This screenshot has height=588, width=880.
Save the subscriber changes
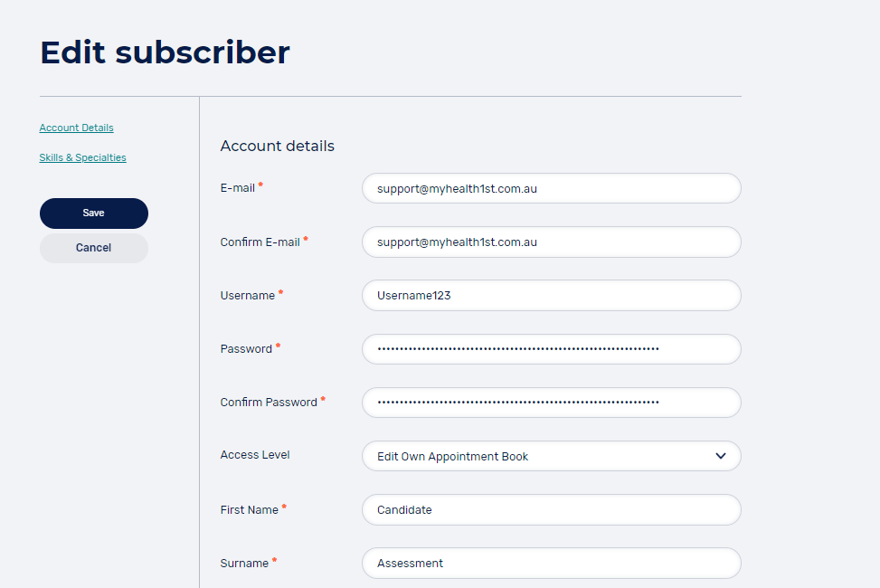(x=94, y=213)
